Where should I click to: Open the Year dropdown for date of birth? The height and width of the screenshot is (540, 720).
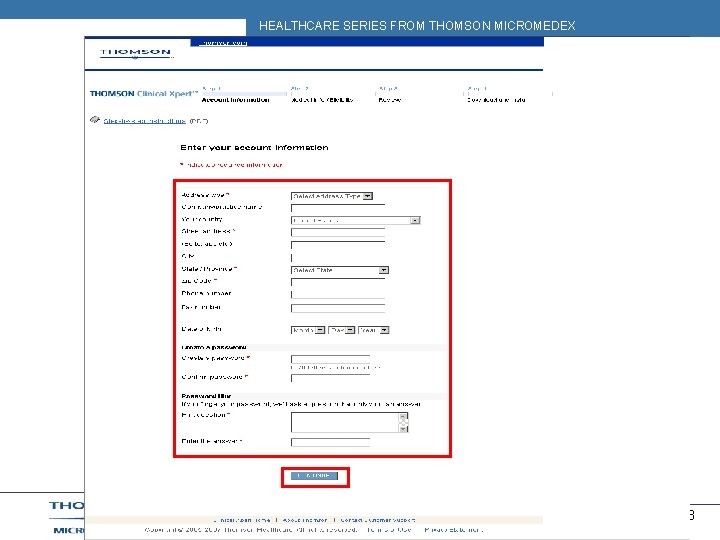point(374,330)
